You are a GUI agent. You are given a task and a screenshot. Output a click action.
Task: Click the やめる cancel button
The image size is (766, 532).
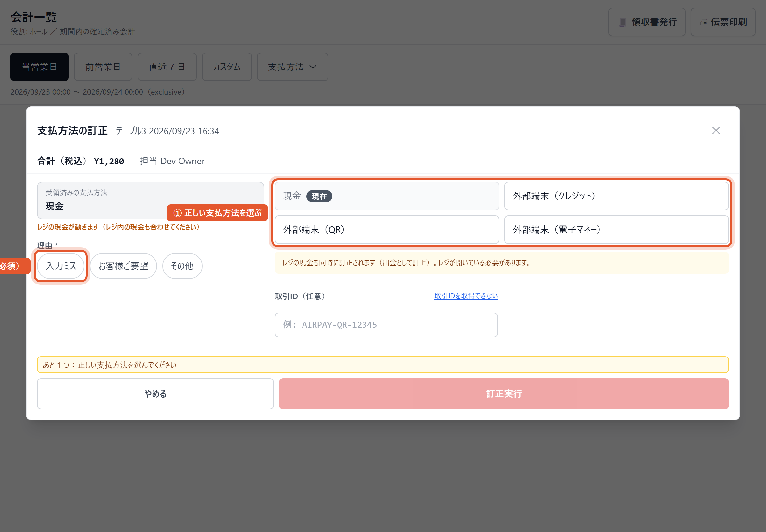[x=155, y=394]
